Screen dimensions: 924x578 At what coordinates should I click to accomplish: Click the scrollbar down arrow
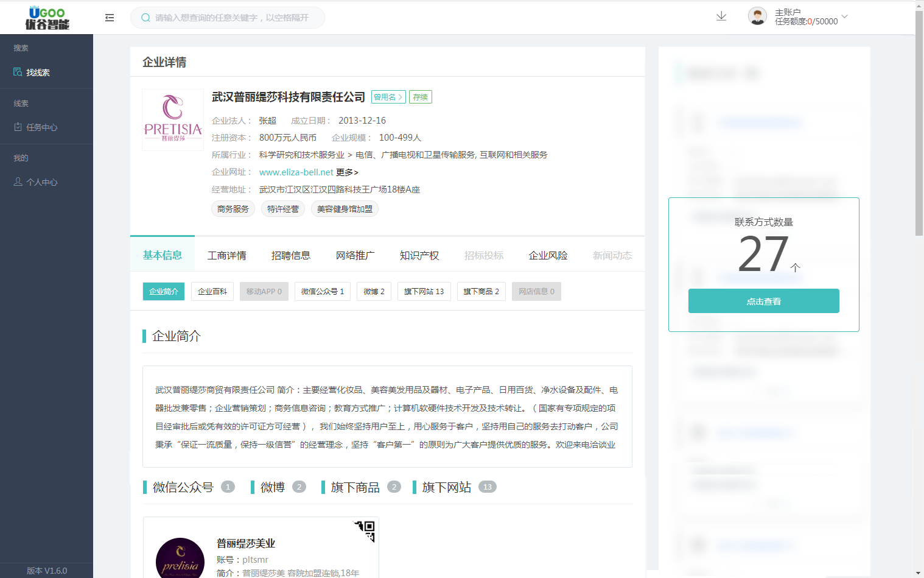coord(919,573)
